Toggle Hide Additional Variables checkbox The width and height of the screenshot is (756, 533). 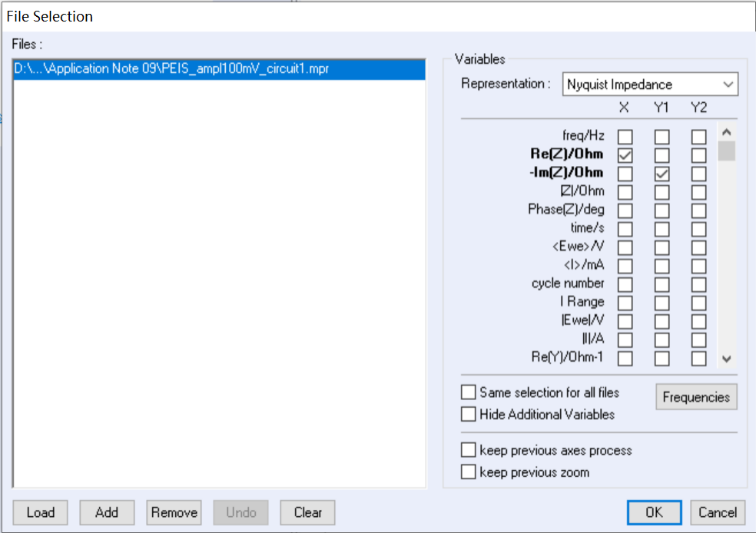(x=469, y=414)
